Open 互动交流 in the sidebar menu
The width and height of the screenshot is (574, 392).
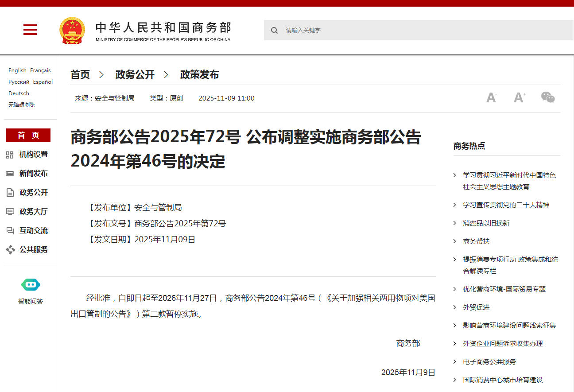pyautogui.click(x=33, y=231)
